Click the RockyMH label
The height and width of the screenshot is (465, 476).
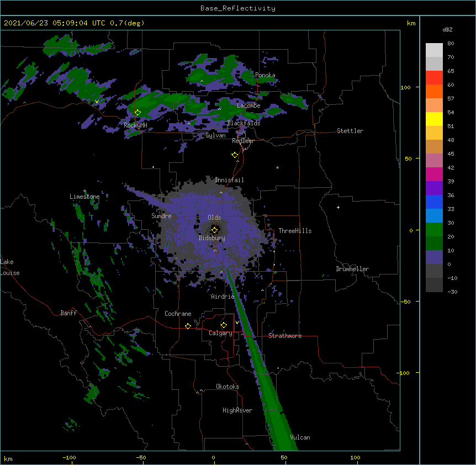click(x=135, y=125)
